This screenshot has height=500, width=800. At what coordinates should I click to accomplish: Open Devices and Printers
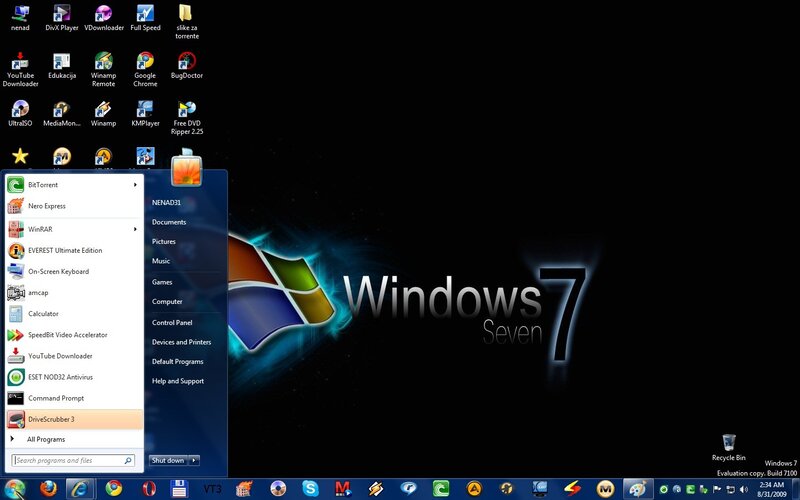coord(182,342)
